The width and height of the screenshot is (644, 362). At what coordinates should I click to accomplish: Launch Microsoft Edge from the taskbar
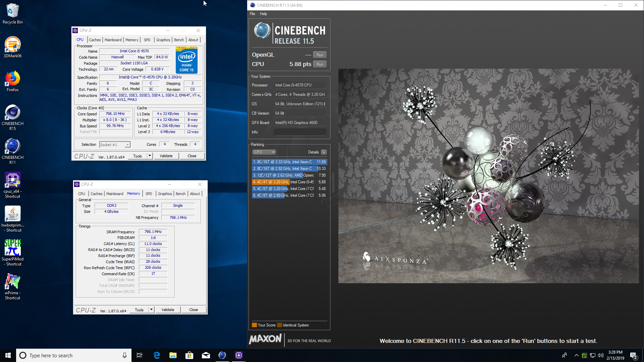point(157,355)
